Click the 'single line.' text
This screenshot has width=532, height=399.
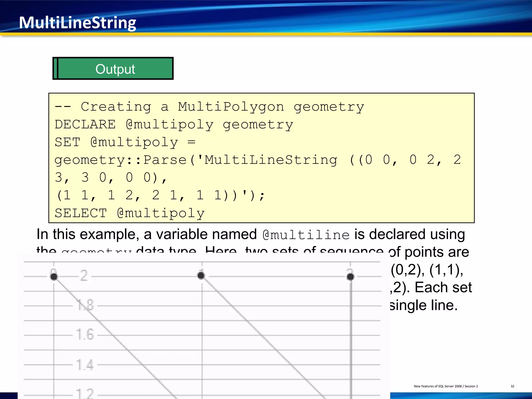click(424, 305)
